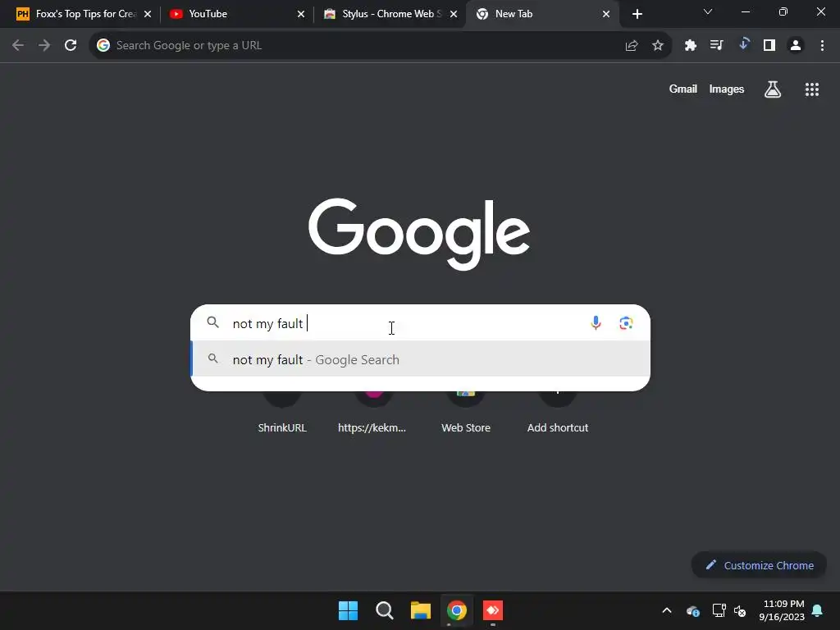Open notifications bell in taskbar
The image size is (840, 630).
point(818,610)
